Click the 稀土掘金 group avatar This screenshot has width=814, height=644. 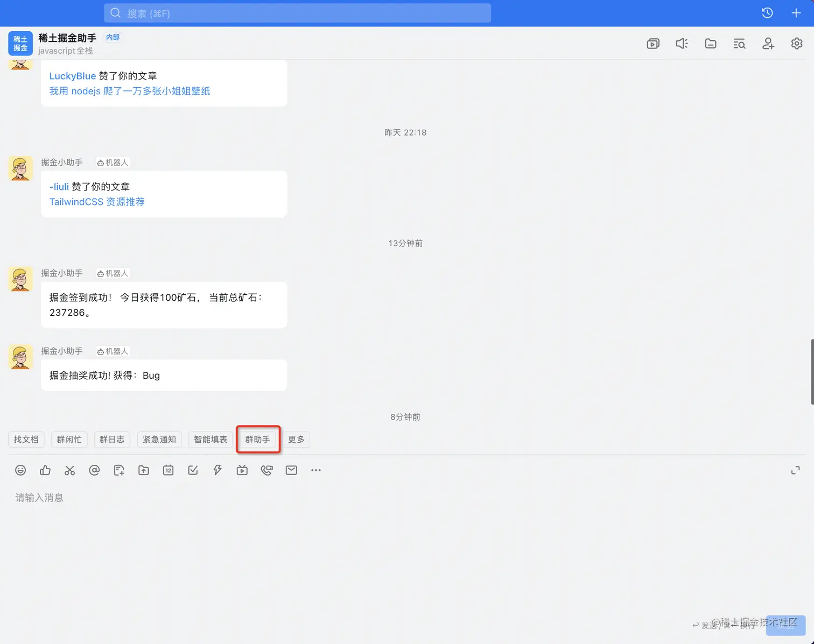tap(20, 44)
